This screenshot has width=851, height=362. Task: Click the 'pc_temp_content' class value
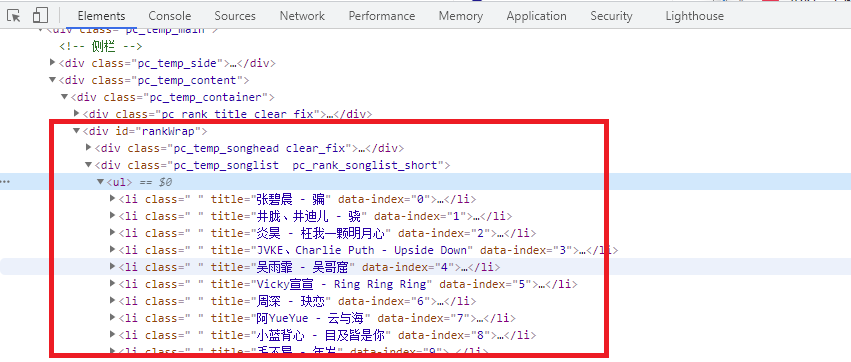coord(186,80)
